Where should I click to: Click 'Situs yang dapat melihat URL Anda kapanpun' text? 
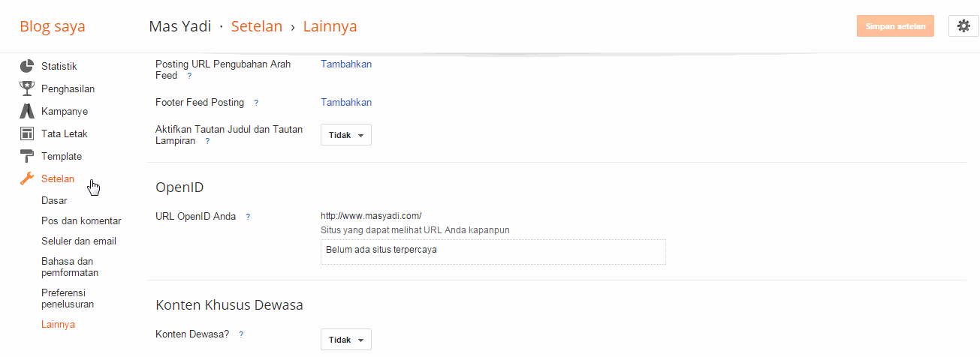pyautogui.click(x=415, y=230)
